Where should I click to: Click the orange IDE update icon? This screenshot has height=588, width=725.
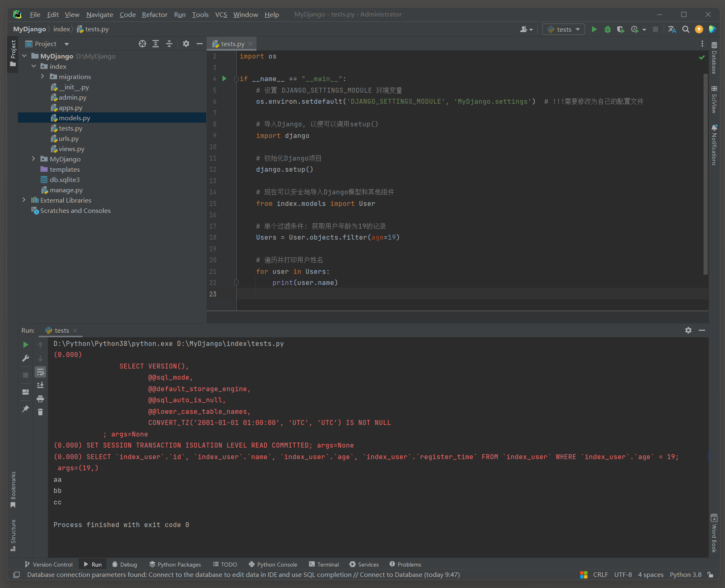coord(699,29)
